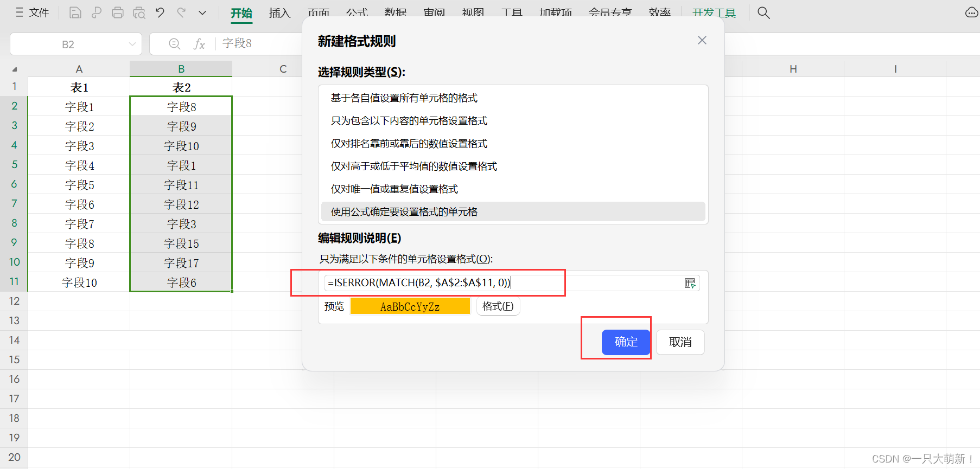
Task: Select cell B4 containing 字段10
Action: (181, 146)
